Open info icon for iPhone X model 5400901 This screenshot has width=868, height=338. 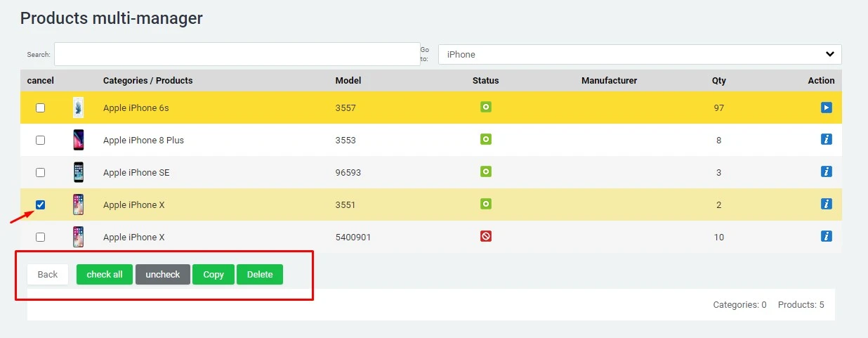[827, 236]
